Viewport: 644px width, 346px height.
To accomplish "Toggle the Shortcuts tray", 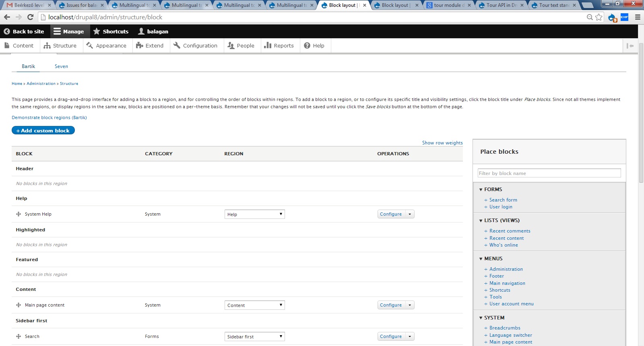I will click(111, 31).
